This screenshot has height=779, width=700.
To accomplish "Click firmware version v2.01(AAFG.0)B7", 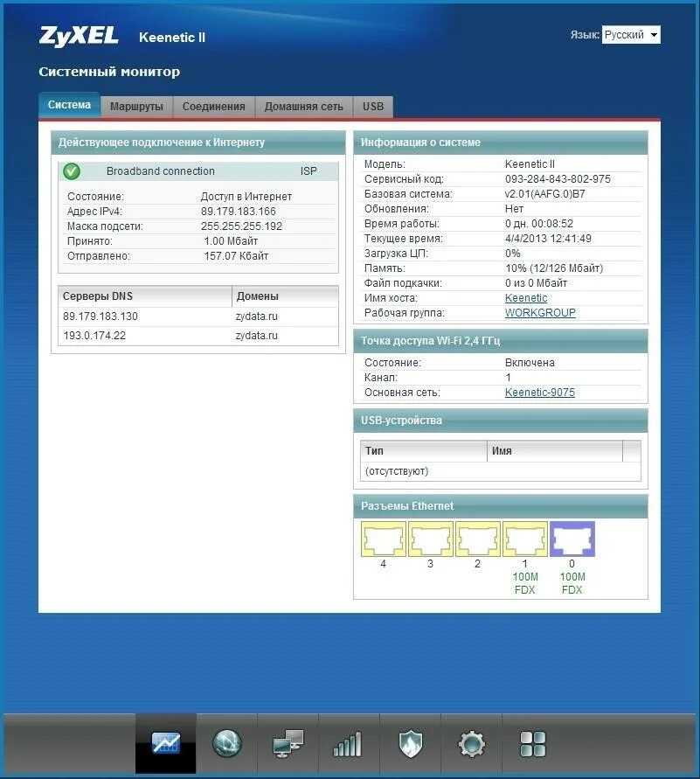I will pyautogui.click(x=545, y=194).
